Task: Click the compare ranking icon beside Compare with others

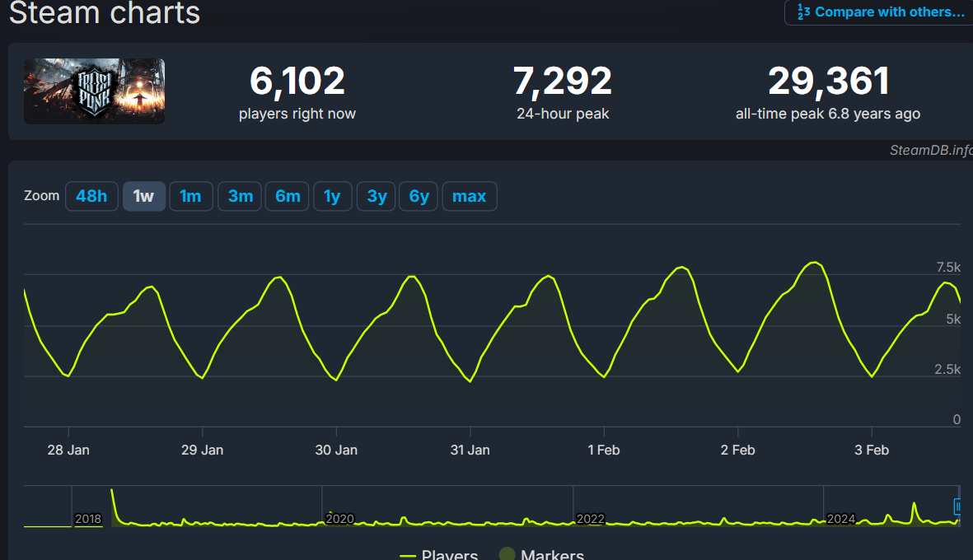Action: coord(803,12)
